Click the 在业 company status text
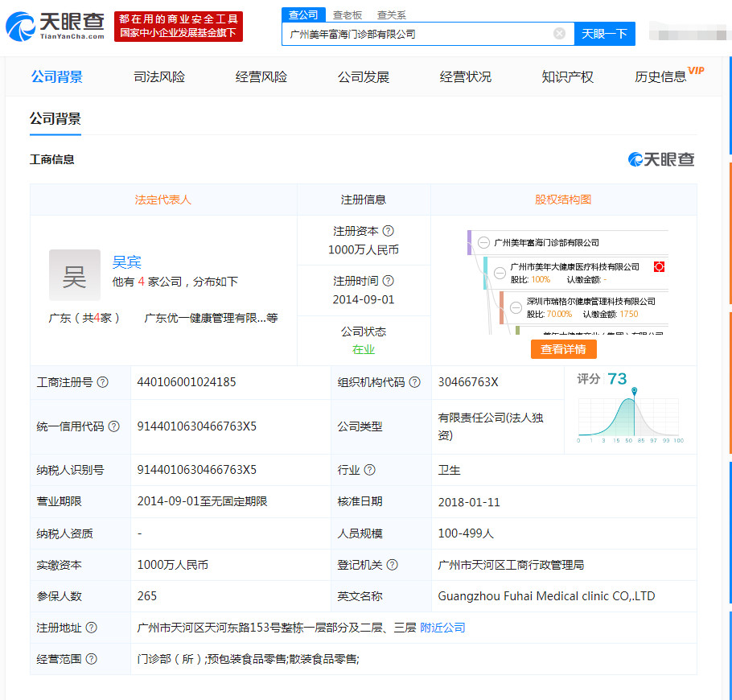Image resolution: width=732 pixels, height=700 pixels. coord(364,349)
